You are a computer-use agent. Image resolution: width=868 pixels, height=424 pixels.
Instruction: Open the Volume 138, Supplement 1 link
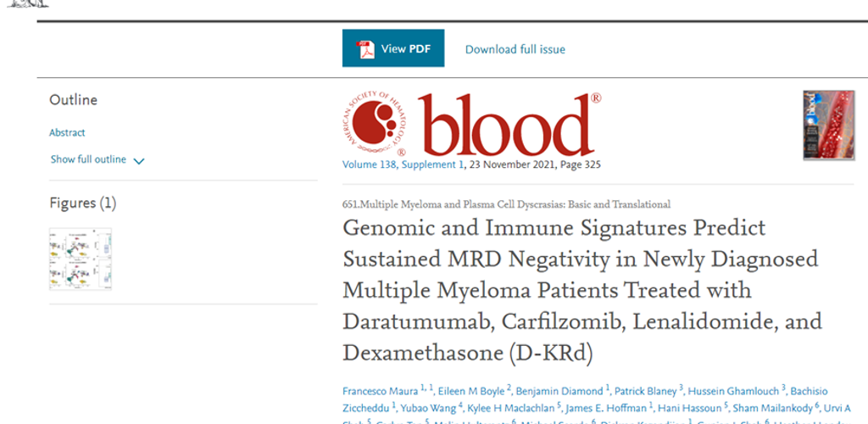403,165
